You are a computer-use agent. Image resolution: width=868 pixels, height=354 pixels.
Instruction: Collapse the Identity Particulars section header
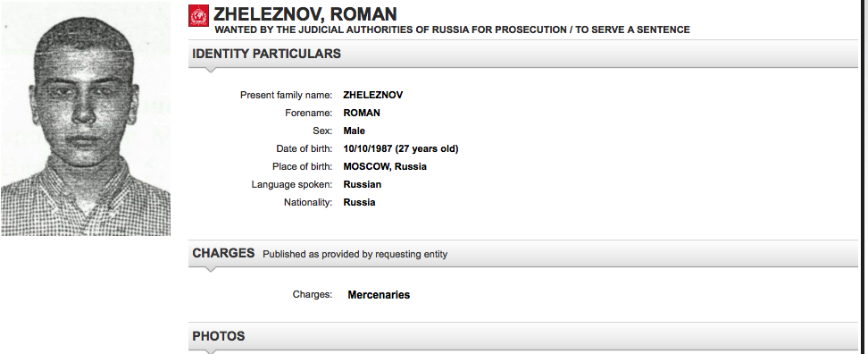click(x=523, y=55)
